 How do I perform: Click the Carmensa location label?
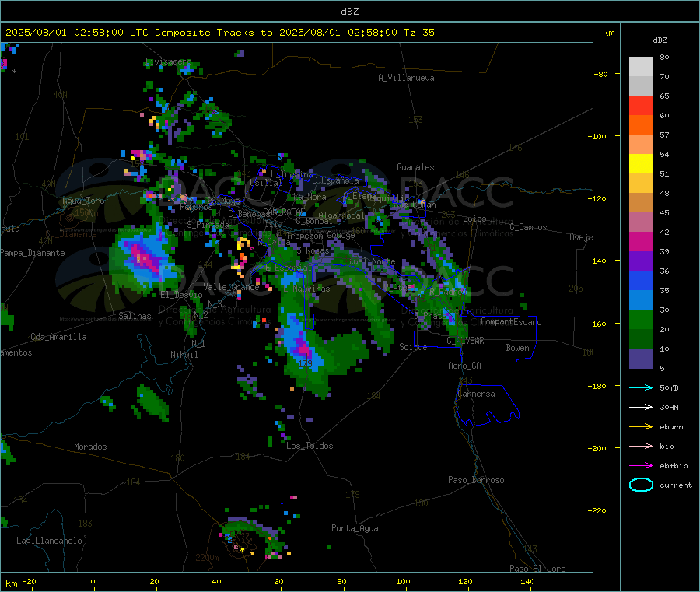[476, 394]
